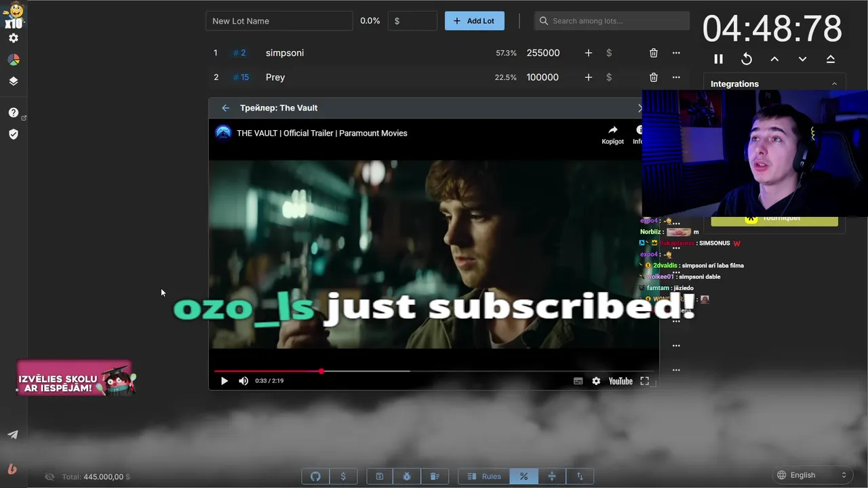Click the dollar icon for simpsoni lot
Image resolution: width=868 pixels, height=488 pixels.
pyautogui.click(x=609, y=53)
